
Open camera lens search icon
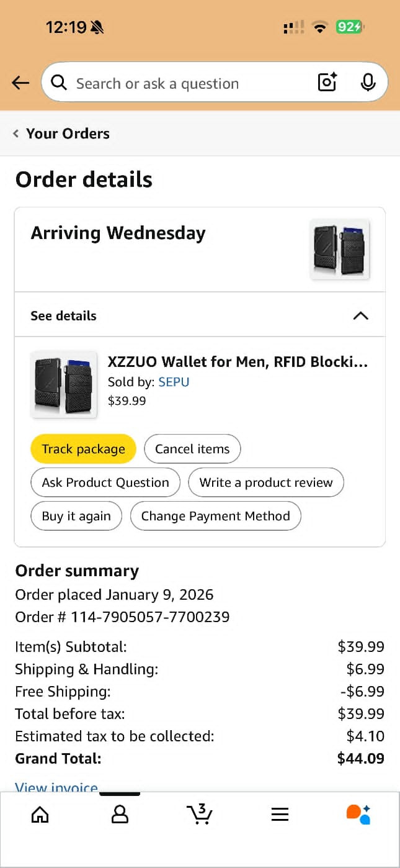pyautogui.click(x=327, y=82)
